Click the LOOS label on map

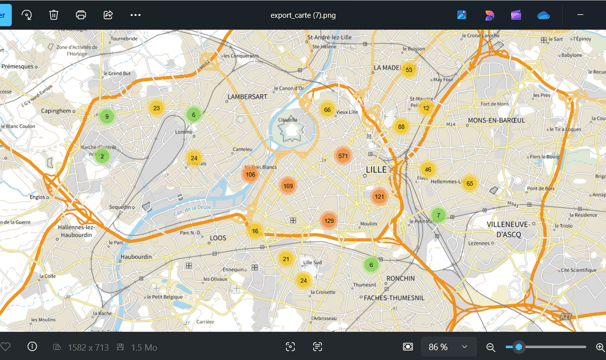pos(218,238)
